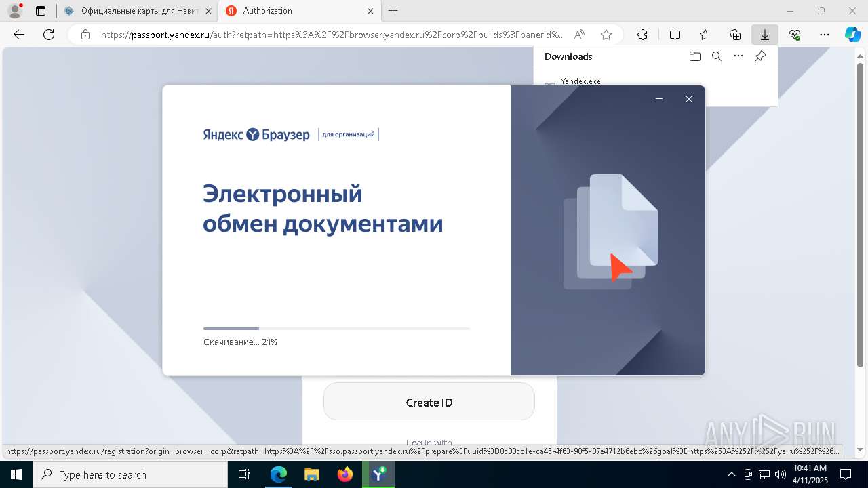Add this page to favorites
868x488 pixels.
pos(606,35)
